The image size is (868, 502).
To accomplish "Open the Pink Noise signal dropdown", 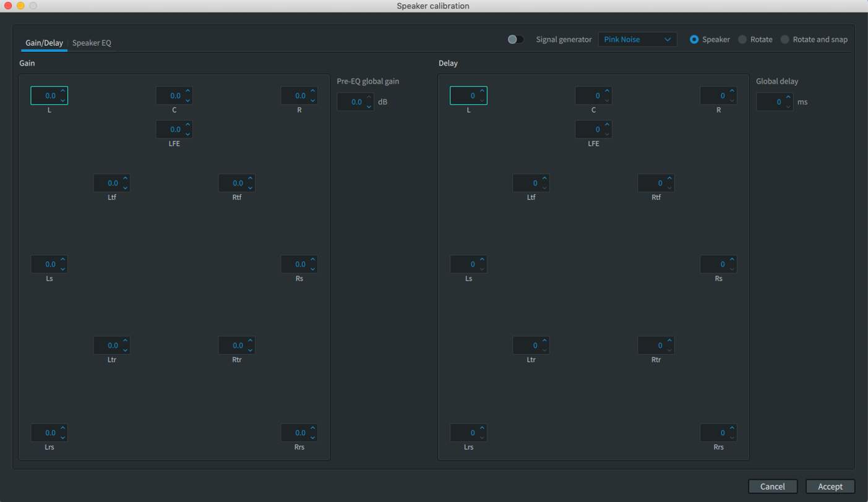I will (x=637, y=40).
